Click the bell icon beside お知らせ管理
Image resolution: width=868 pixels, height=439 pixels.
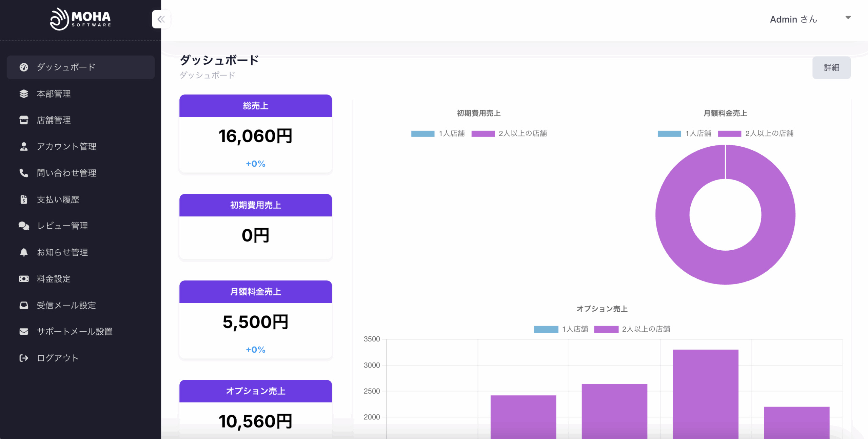[x=24, y=252]
